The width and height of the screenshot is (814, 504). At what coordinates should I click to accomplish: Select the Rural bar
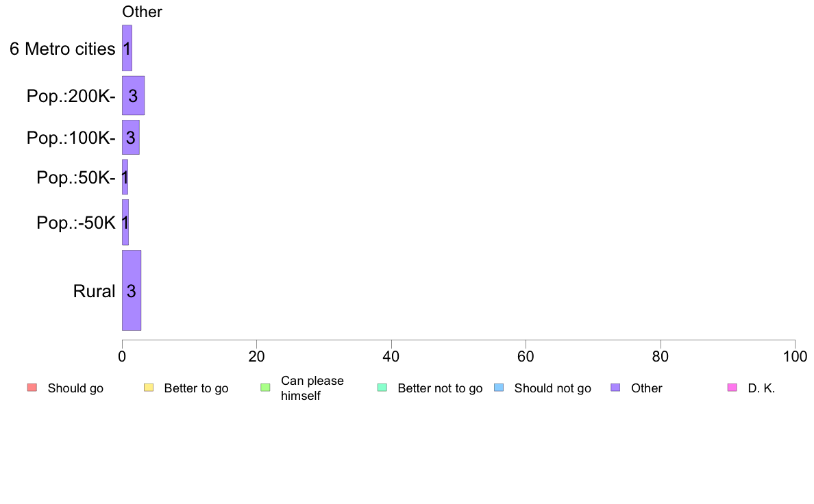(x=132, y=290)
